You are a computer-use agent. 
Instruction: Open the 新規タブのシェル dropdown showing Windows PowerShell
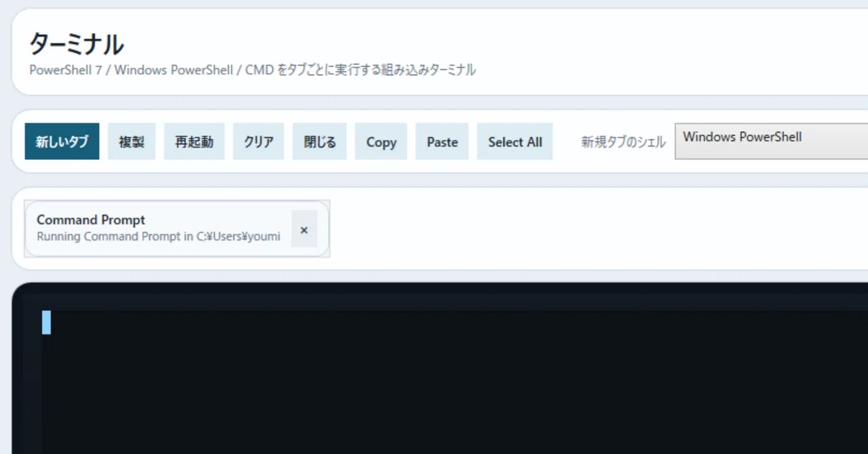pyautogui.click(x=771, y=141)
